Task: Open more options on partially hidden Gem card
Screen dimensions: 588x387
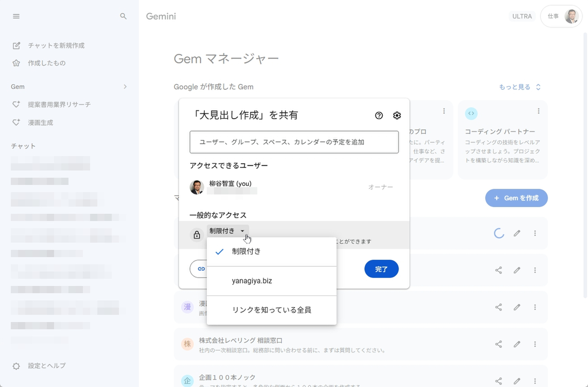Action: [443, 111]
